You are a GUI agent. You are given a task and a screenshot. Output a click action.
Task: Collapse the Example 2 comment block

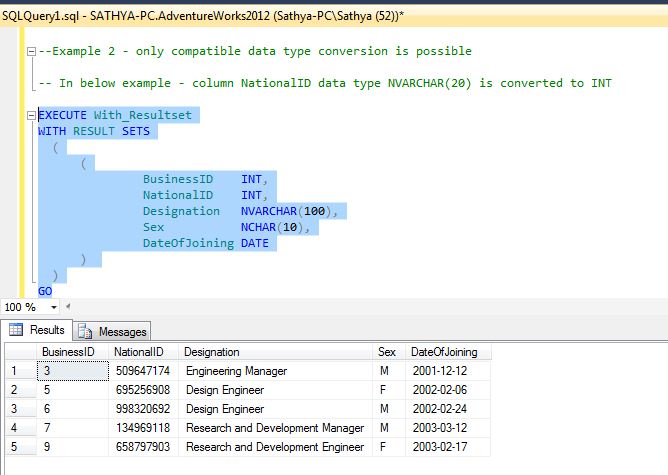[x=31, y=52]
